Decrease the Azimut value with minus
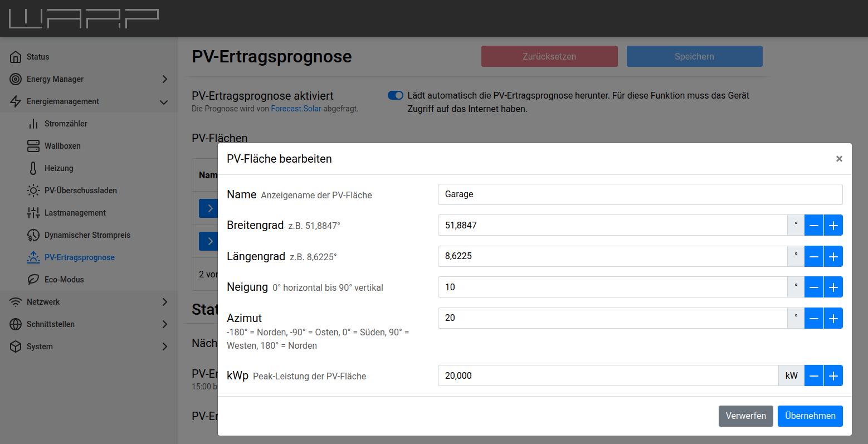Screen dimensions: 868x444 pyautogui.click(x=814, y=319)
